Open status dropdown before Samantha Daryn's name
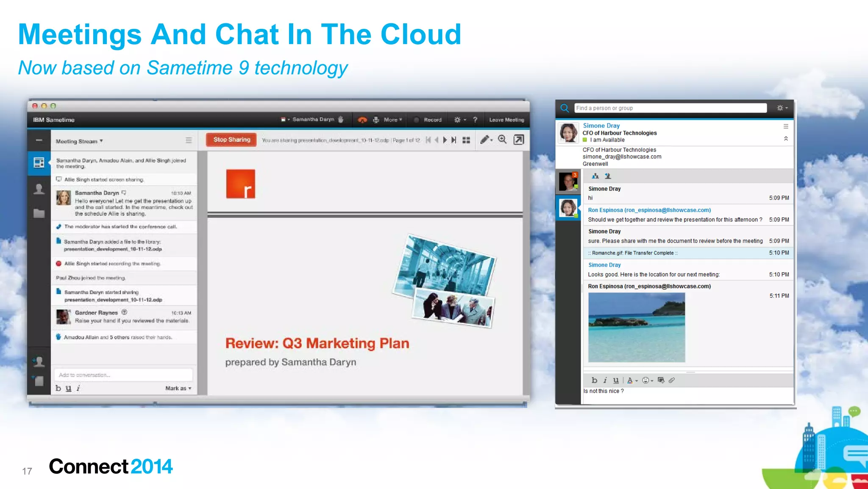Image resolution: width=868 pixels, height=489 pixels. coord(285,120)
